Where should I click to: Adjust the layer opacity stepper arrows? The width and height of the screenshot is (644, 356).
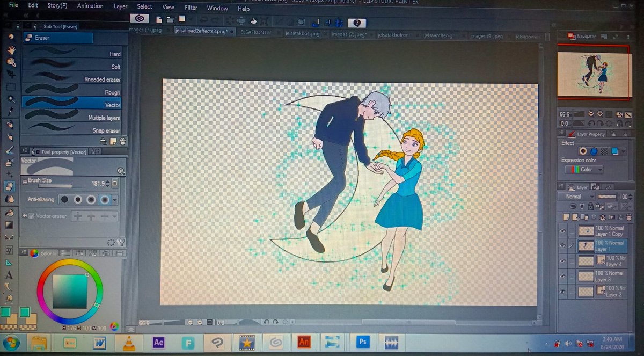pos(631,197)
